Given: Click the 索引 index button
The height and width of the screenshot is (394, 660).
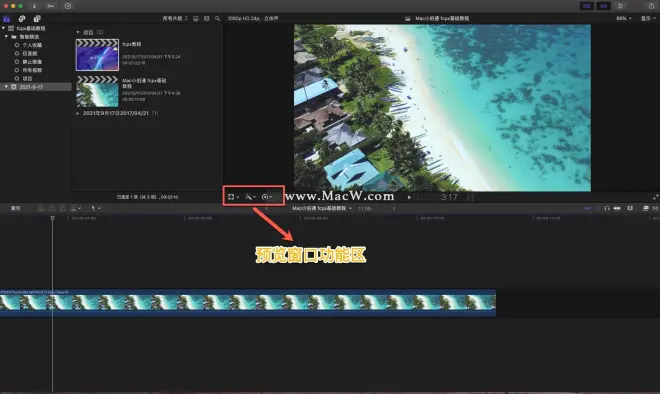Looking at the screenshot, I should 16,208.
